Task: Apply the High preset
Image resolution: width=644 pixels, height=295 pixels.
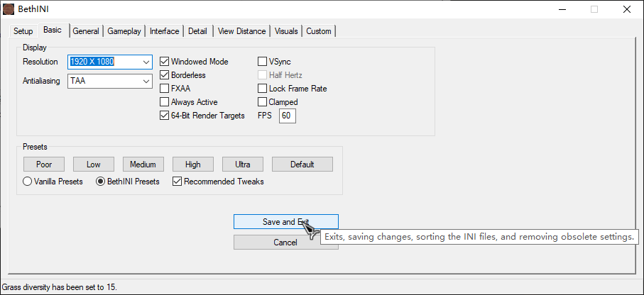Action: [x=193, y=164]
